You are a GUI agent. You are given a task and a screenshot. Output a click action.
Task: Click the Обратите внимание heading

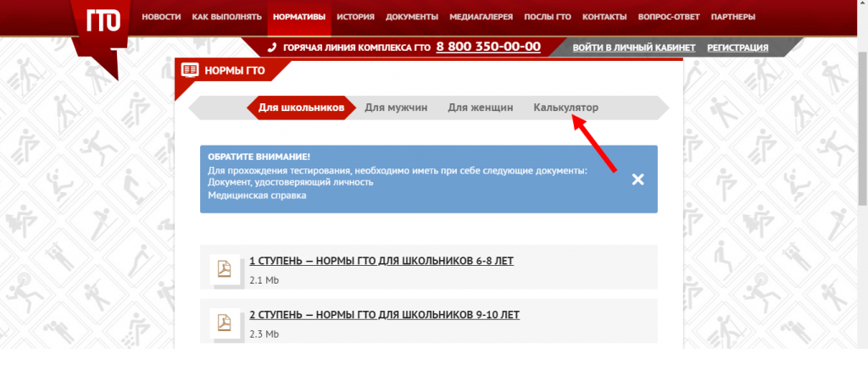[x=259, y=157]
